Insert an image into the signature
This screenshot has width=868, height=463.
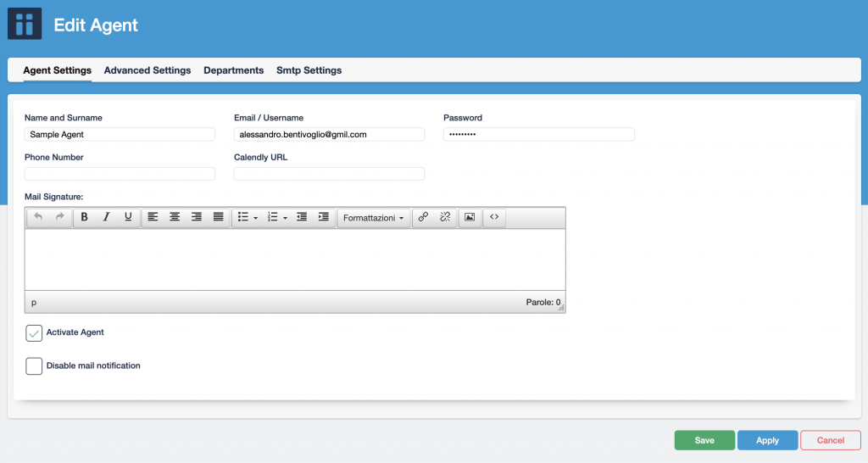pos(469,218)
